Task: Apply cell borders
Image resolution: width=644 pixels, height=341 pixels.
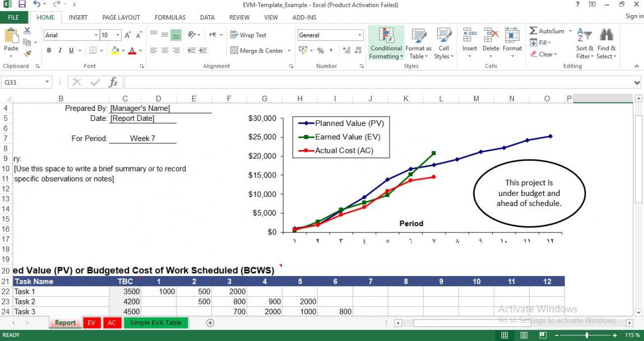Action: pyautogui.click(x=93, y=50)
